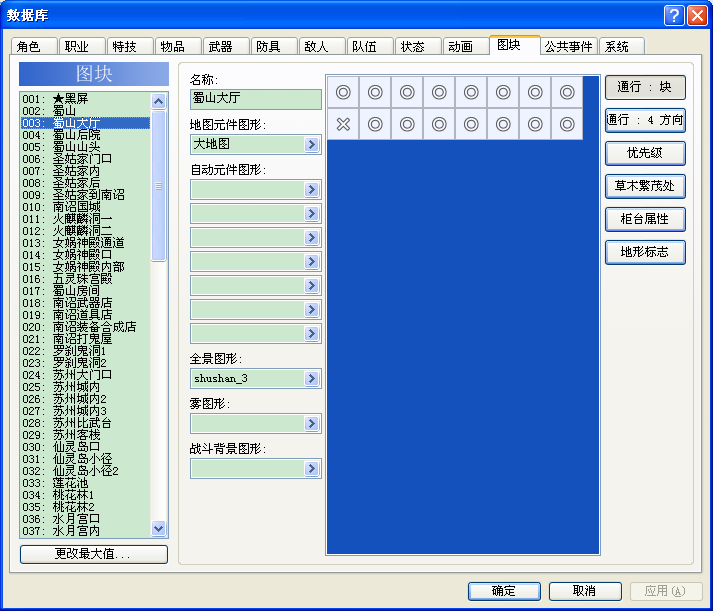Toggle third circle tile in top row
This screenshot has width=713, height=611.
(x=407, y=92)
